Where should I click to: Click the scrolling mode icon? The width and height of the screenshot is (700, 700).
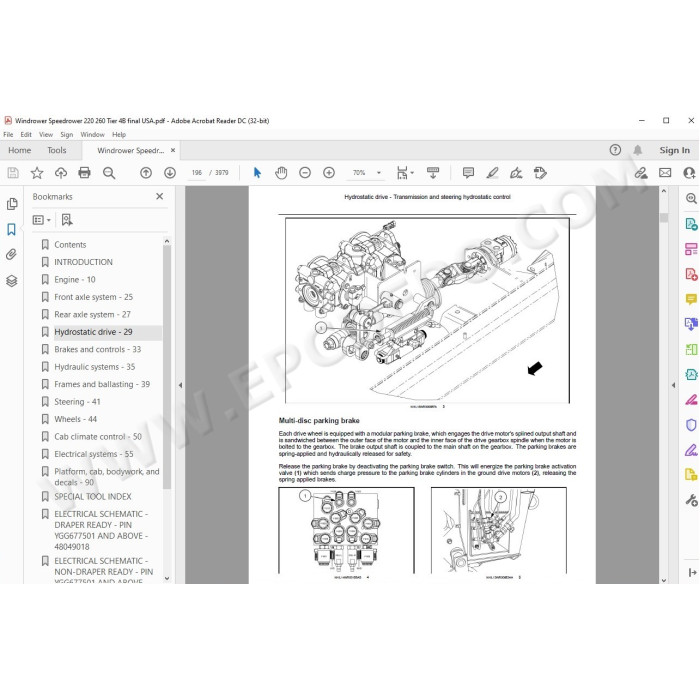(x=433, y=173)
